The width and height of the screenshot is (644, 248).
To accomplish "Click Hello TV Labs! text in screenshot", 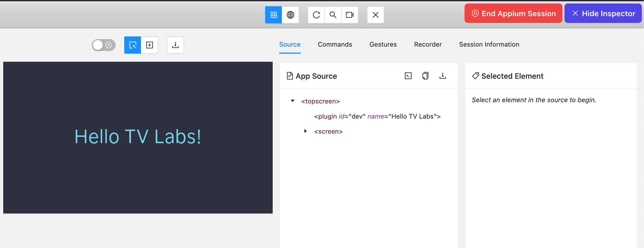I will [138, 137].
